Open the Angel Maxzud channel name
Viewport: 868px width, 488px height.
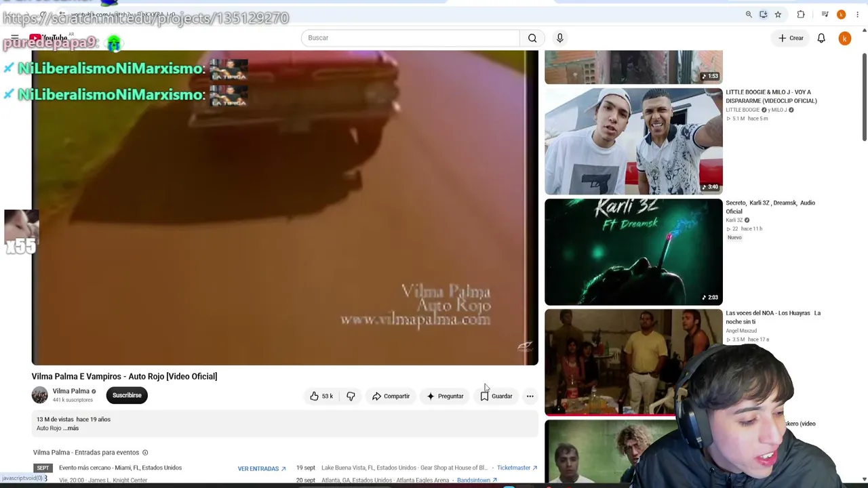743,331
